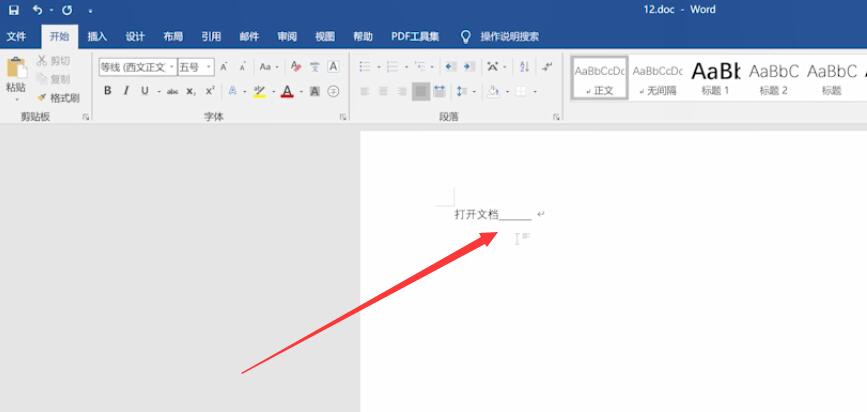Apply distributed alignment

coord(440,91)
